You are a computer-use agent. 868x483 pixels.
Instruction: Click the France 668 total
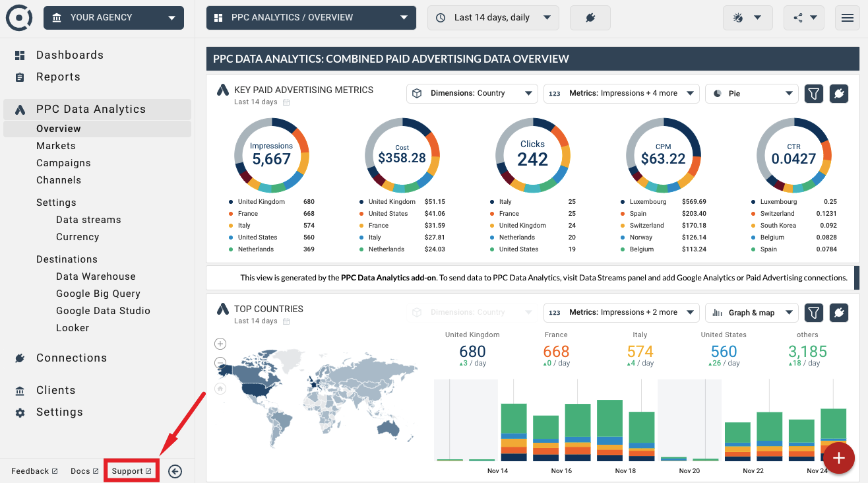pos(556,352)
